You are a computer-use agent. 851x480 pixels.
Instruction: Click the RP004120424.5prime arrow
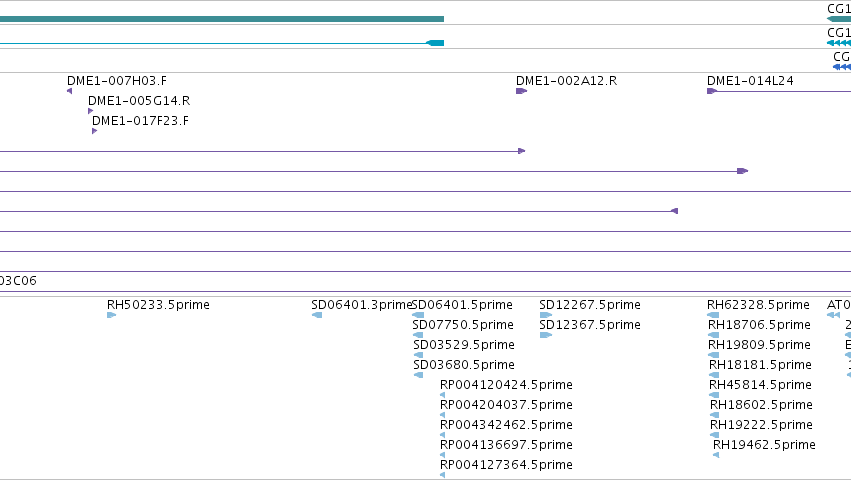point(443,395)
